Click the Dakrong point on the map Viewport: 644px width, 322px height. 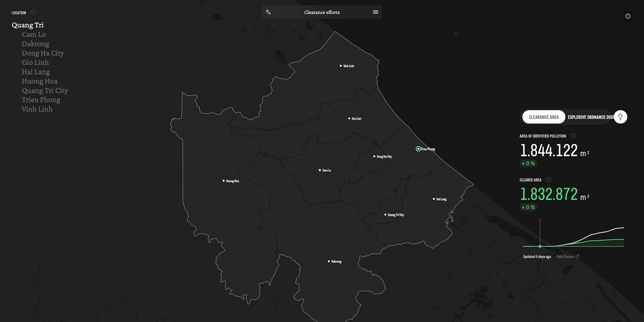pyautogui.click(x=329, y=261)
